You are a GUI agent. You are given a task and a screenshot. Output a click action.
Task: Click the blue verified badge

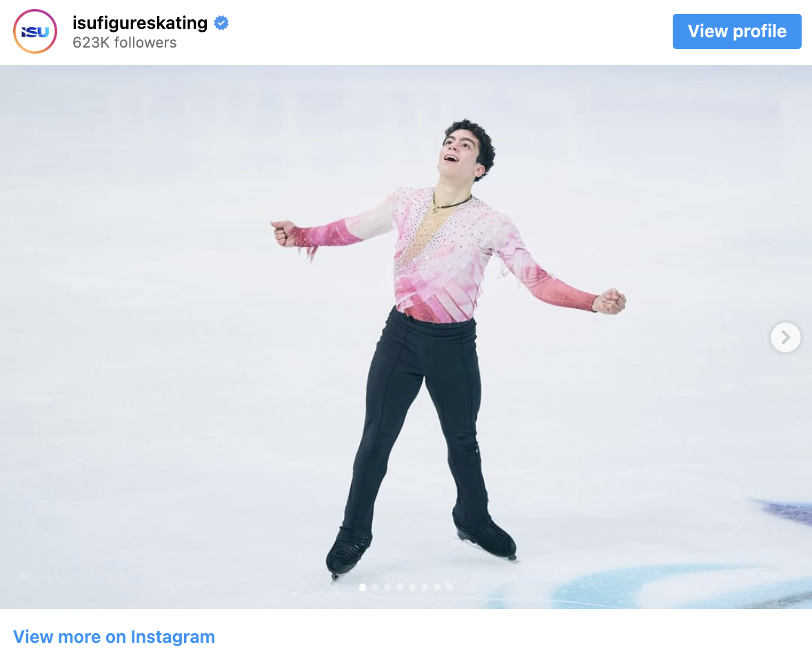[222, 23]
